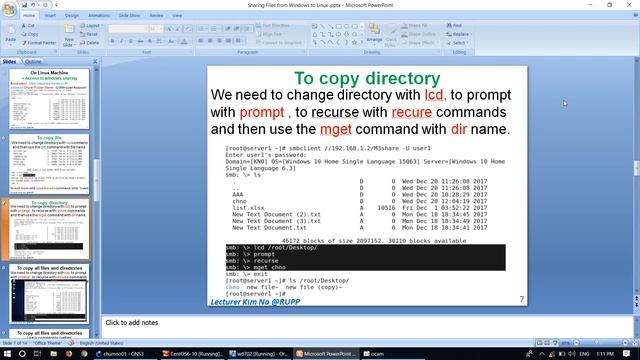This screenshot has width=640, height=360.
Task: Switch to the Outline pane tab
Action: (x=33, y=62)
